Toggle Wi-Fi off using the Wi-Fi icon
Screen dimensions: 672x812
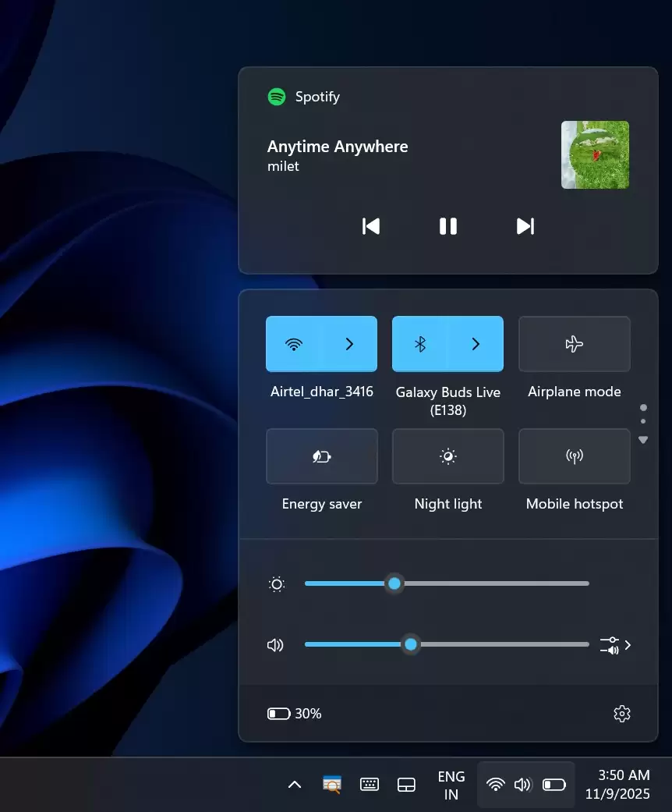(x=294, y=344)
